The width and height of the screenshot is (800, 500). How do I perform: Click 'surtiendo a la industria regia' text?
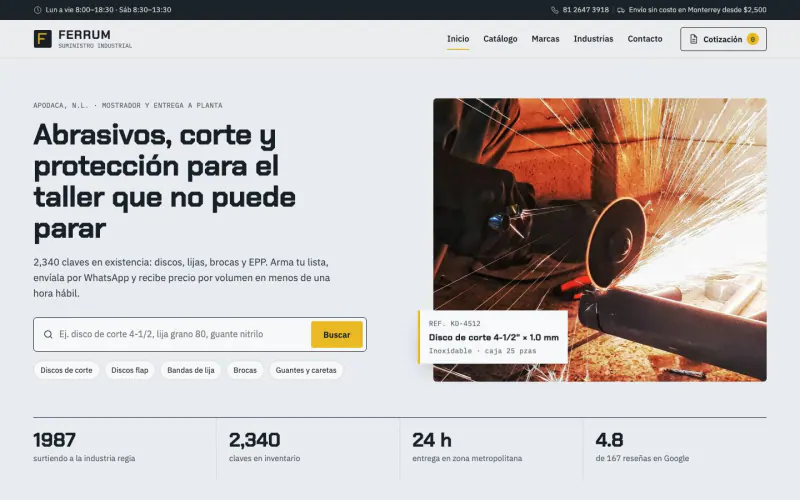pyautogui.click(x=84, y=458)
